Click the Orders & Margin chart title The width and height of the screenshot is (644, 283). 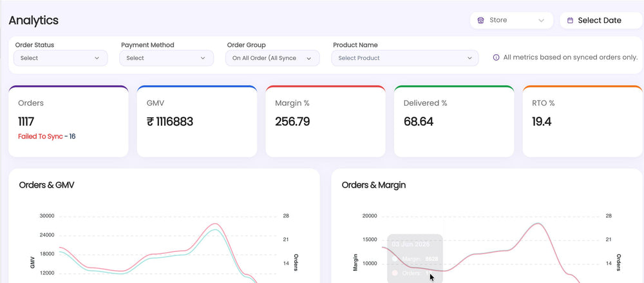pos(374,185)
